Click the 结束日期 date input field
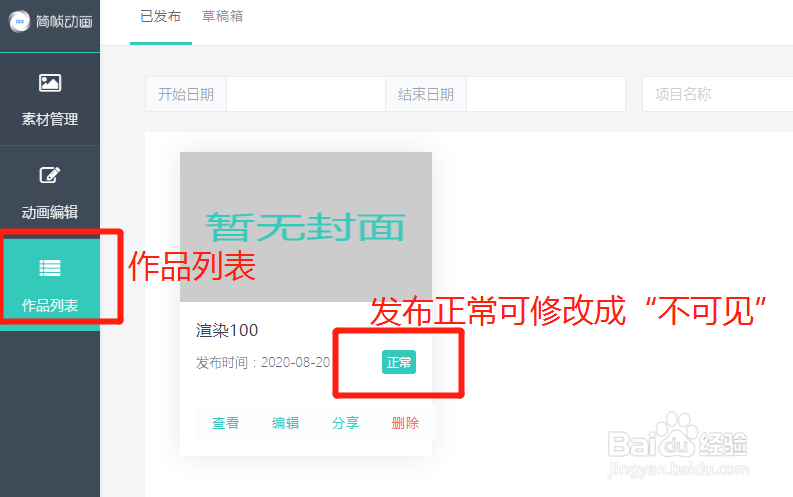 click(546, 94)
